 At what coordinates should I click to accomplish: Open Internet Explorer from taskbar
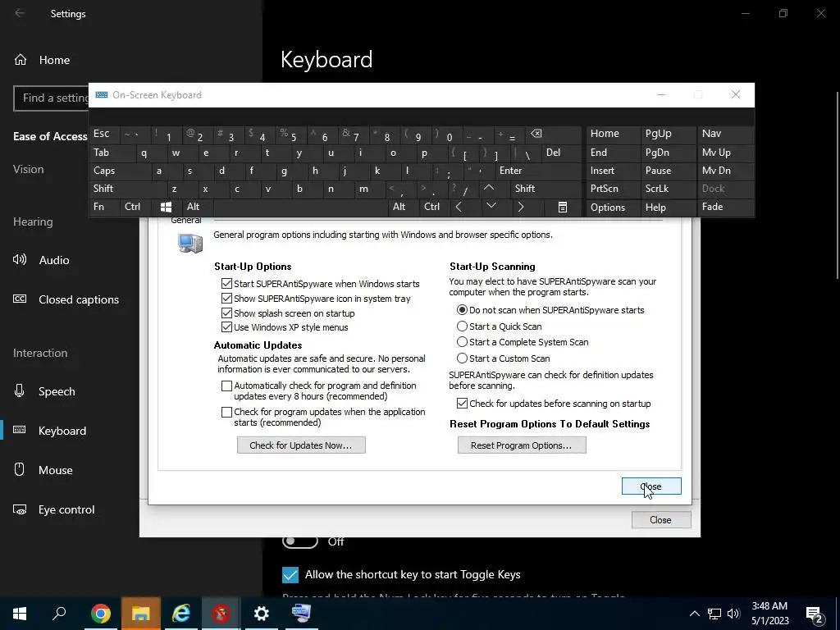[181, 614]
